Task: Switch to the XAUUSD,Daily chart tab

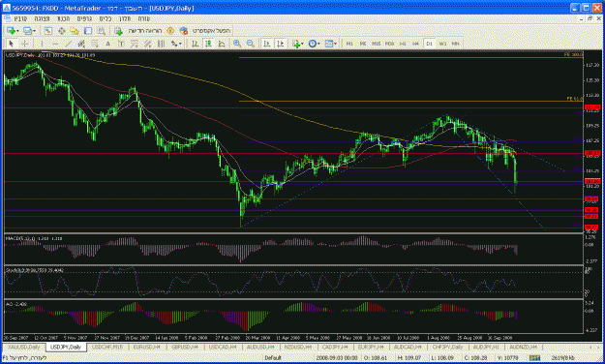Action: pos(24,348)
